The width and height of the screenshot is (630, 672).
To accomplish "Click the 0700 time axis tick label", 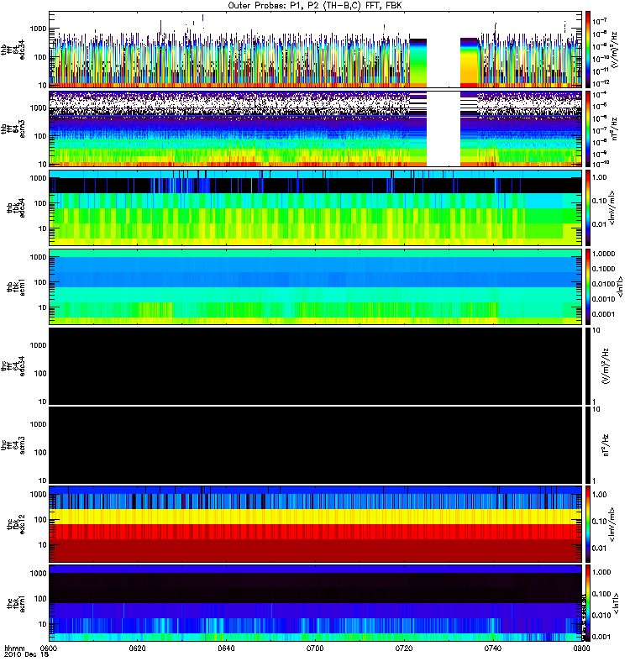I will click(x=315, y=648).
